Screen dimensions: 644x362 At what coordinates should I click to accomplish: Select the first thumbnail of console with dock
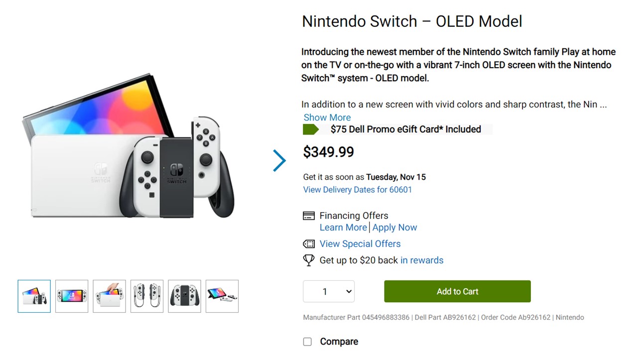click(34, 296)
